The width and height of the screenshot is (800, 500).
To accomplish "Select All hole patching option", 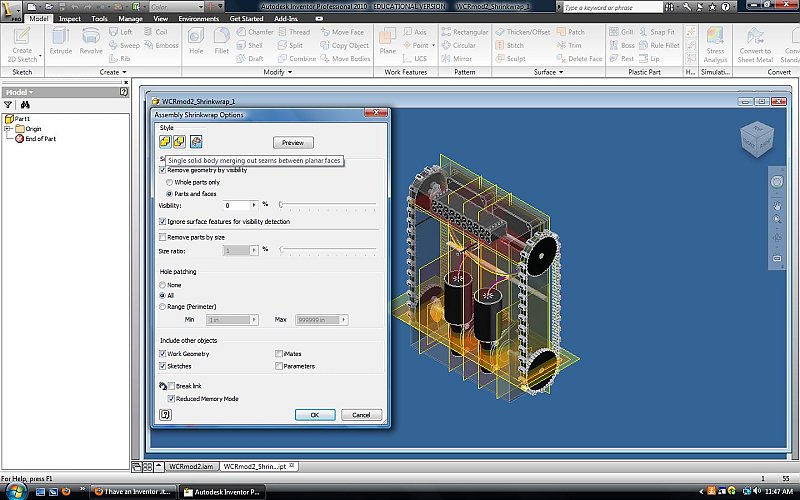I will (x=162, y=295).
